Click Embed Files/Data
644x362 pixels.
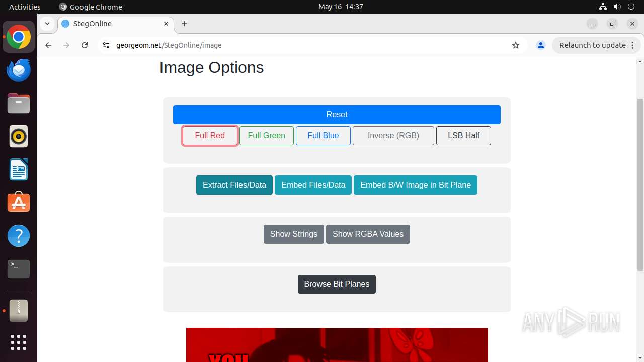313,185
